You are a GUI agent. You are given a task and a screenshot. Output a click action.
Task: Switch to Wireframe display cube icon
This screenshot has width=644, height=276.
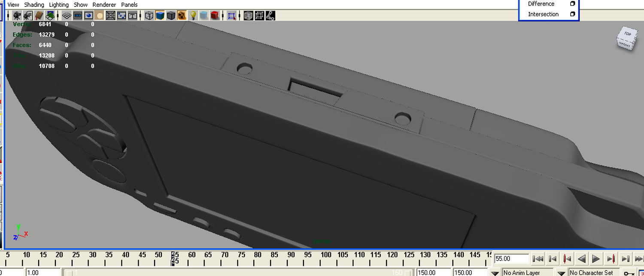(x=149, y=15)
